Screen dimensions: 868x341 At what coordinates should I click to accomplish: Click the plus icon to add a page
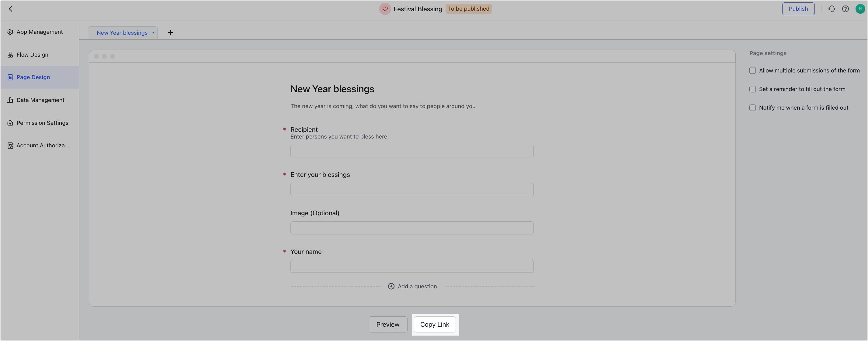[x=171, y=33]
